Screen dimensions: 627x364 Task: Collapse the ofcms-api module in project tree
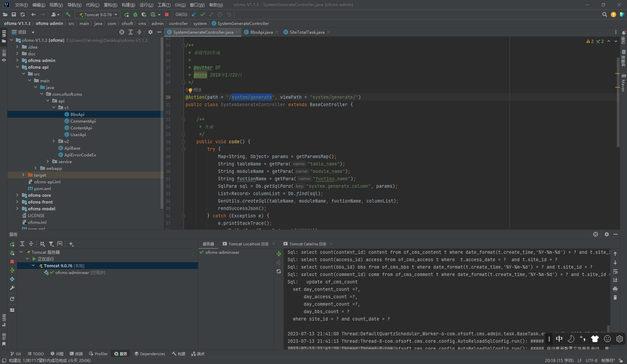(18, 67)
